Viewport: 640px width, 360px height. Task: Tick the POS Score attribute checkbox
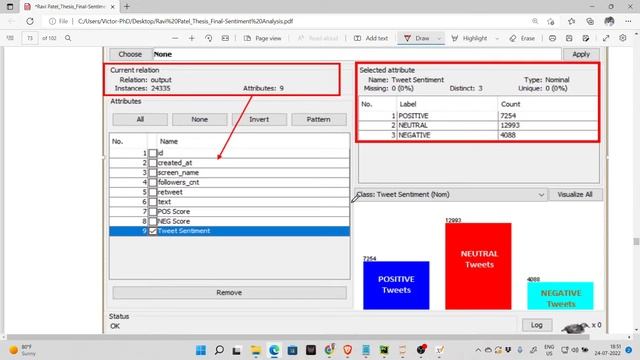[x=153, y=212]
